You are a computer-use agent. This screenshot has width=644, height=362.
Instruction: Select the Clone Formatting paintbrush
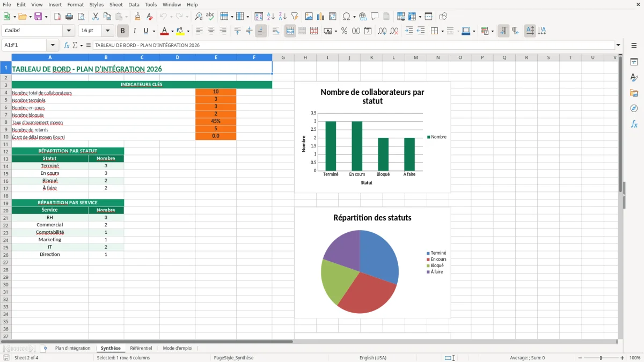(x=137, y=17)
